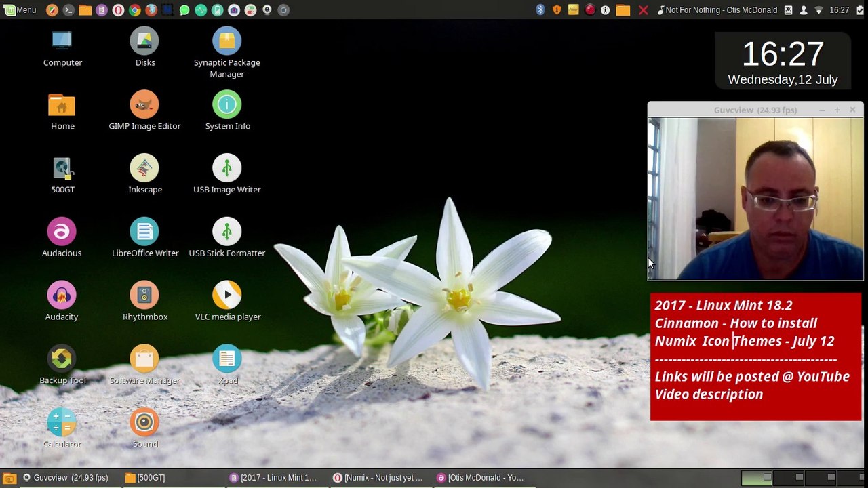Launch Firefox from the top panel
This screenshot has height=488, width=868.
coord(151,10)
